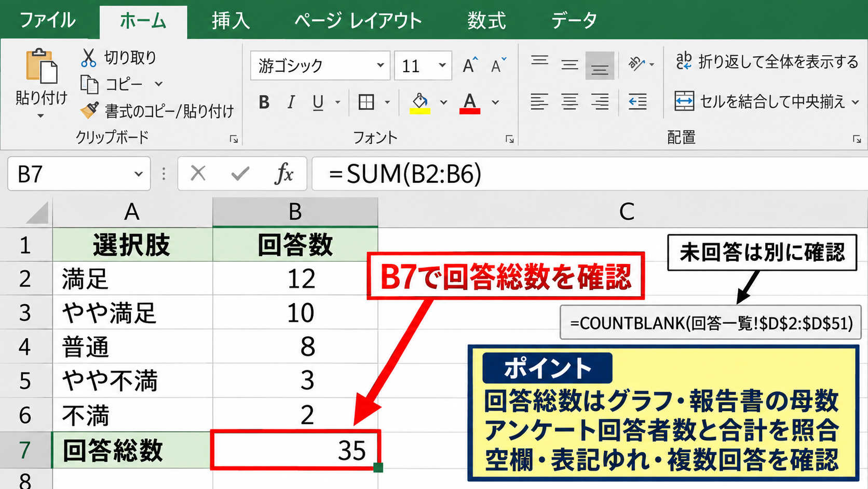The width and height of the screenshot is (868, 489).
Task: Apply red font color with the A icon
Action: [x=470, y=102]
